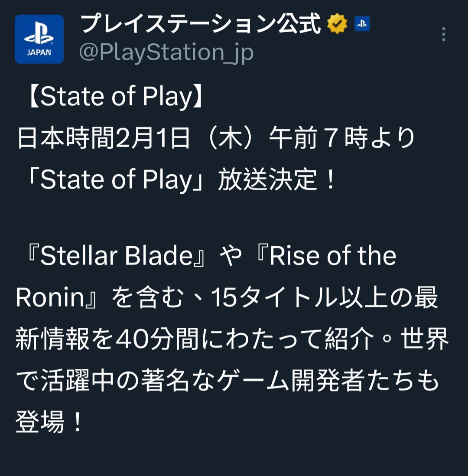Open the PlayStation Japan profile avatar
The image size is (468, 476).
point(39,39)
